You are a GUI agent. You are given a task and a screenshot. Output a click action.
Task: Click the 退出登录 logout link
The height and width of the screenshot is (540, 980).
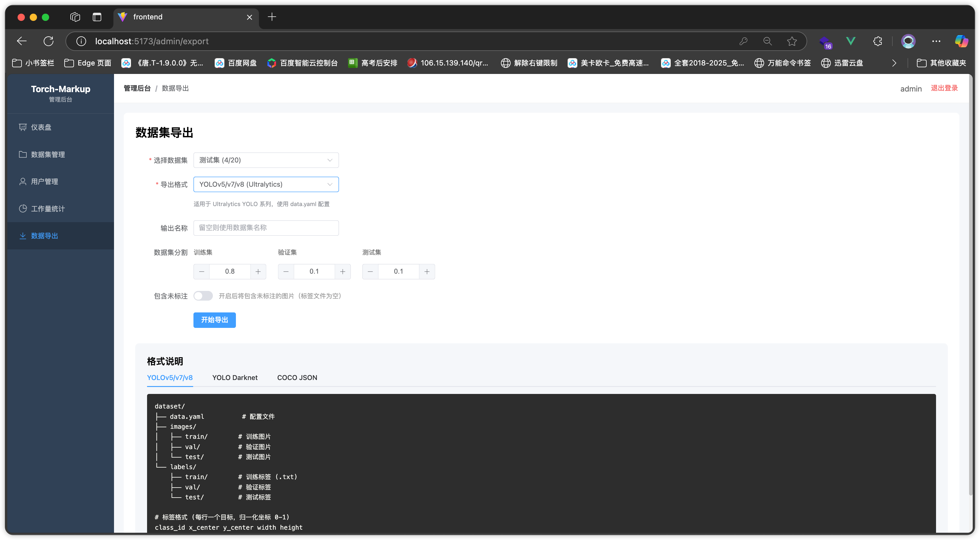coord(944,88)
